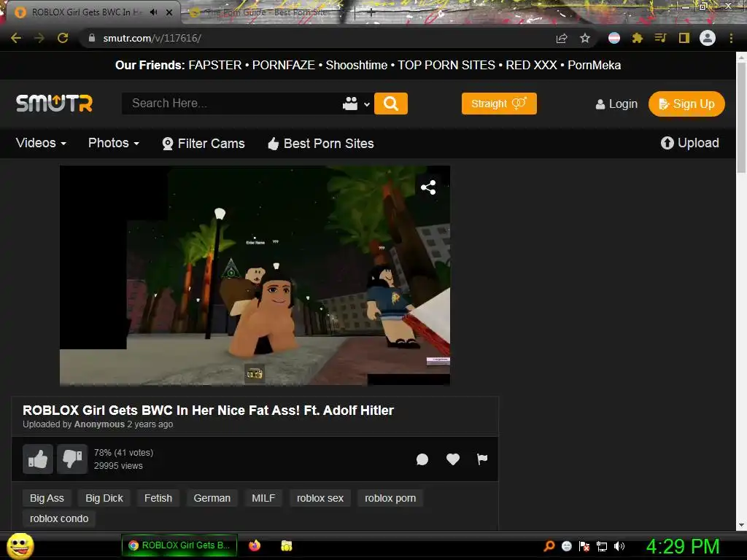Click the video player thumbnail

pos(255,275)
